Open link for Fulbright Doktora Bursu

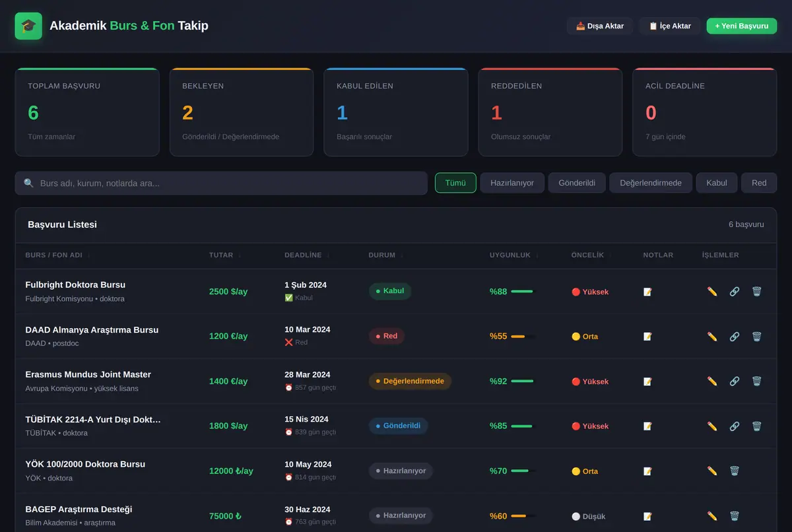coord(735,291)
